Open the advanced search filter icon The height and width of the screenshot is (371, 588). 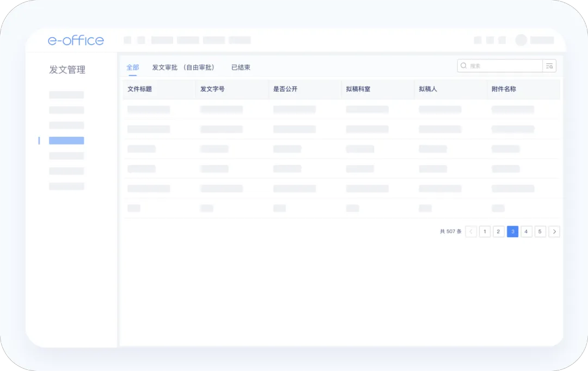pyautogui.click(x=549, y=66)
